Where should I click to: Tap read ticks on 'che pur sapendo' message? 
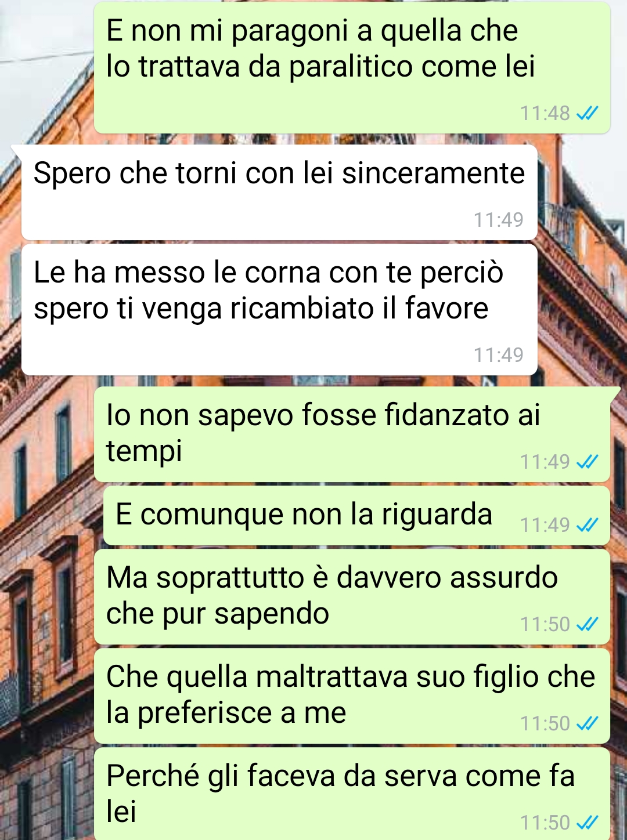tap(587, 624)
